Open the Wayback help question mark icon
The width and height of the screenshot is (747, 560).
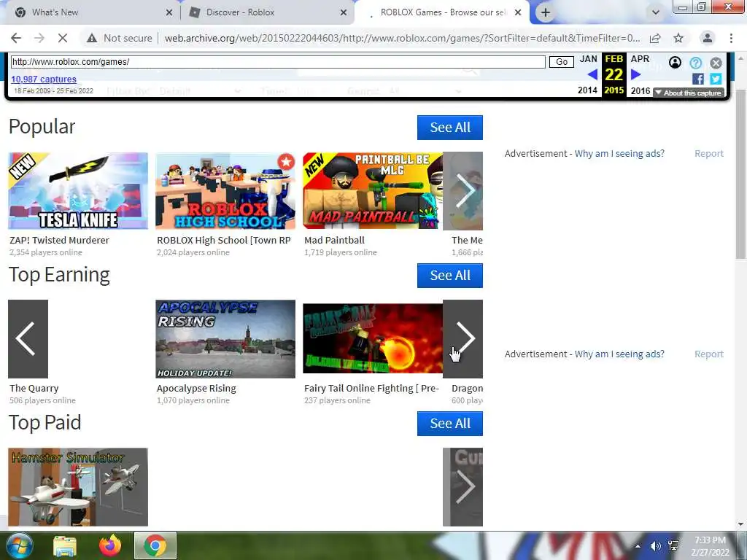tap(695, 63)
